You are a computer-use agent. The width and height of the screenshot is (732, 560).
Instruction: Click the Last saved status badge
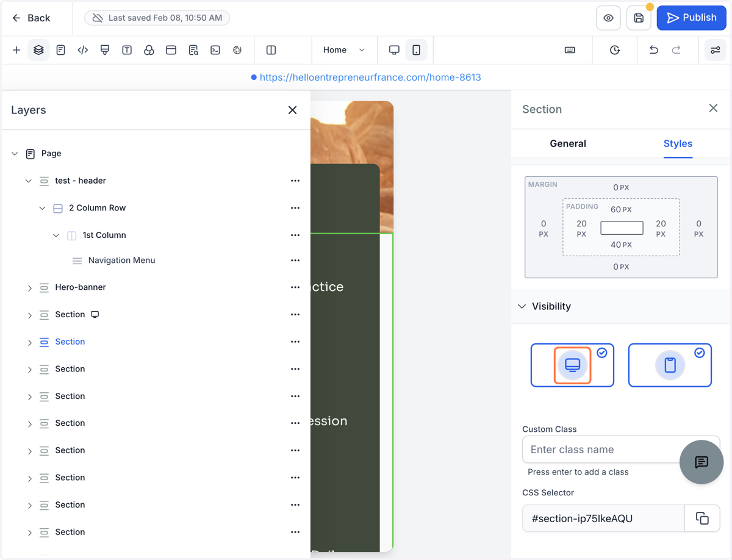pyautogui.click(x=157, y=18)
